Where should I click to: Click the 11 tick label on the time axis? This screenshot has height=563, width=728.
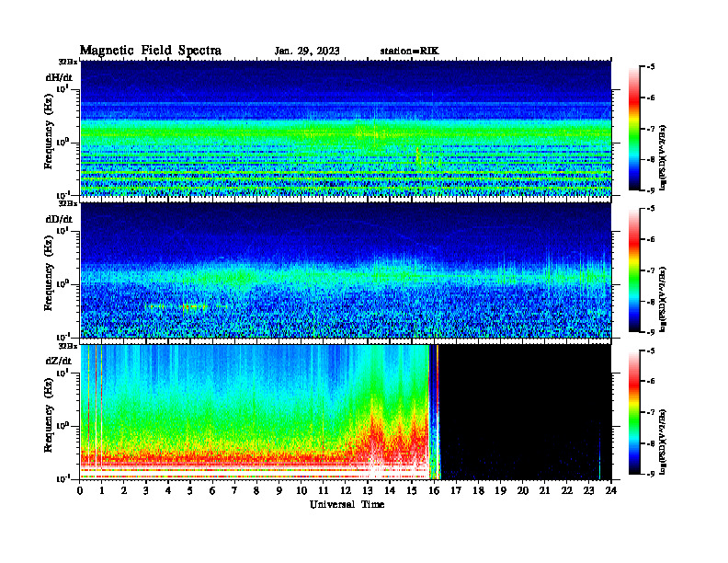point(324,491)
